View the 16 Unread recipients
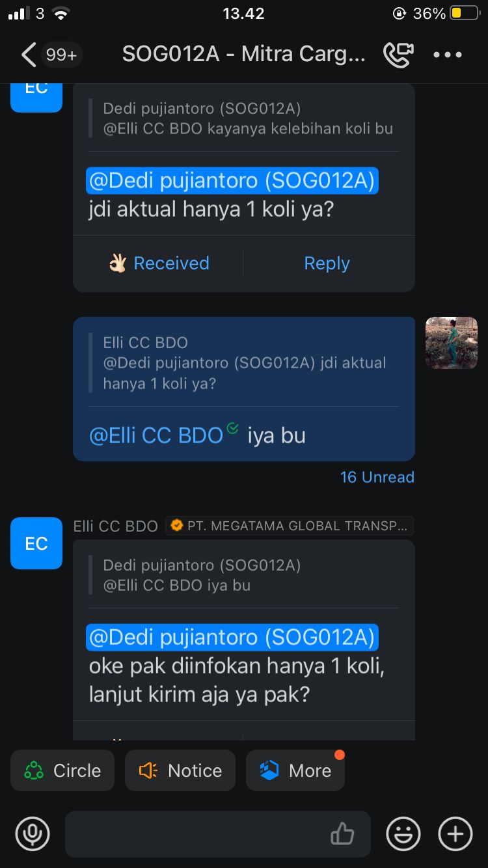The width and height of the screenshot is (488, 868). 377,477
